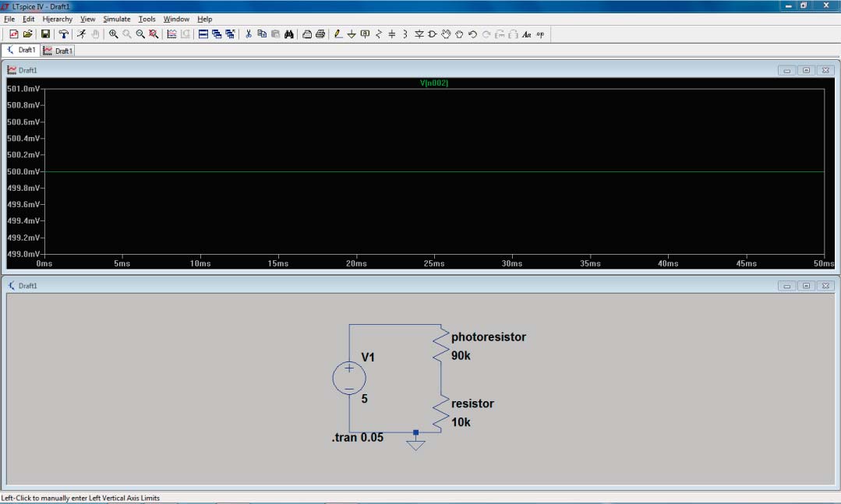Tile windows with the tile icon

203,34
